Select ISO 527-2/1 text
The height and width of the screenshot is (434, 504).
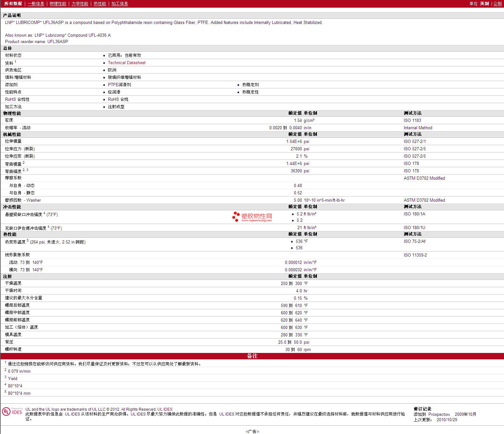tap(415, 141)
